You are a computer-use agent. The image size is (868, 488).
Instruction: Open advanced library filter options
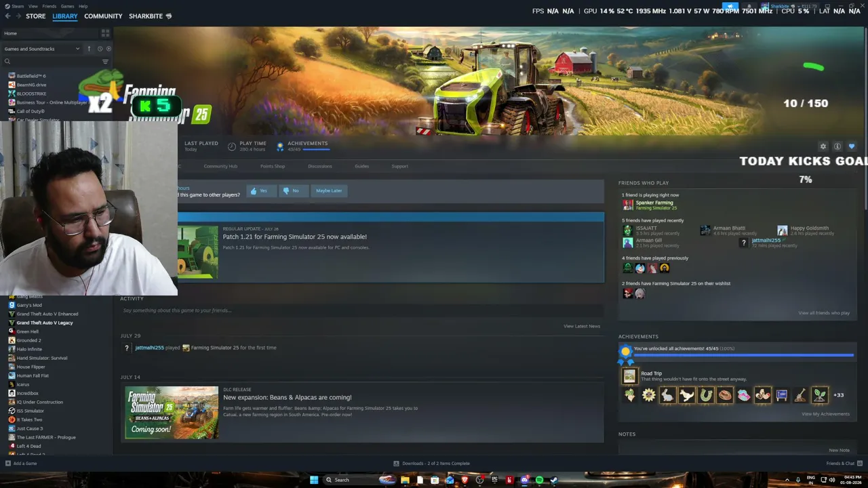(105, 62)
